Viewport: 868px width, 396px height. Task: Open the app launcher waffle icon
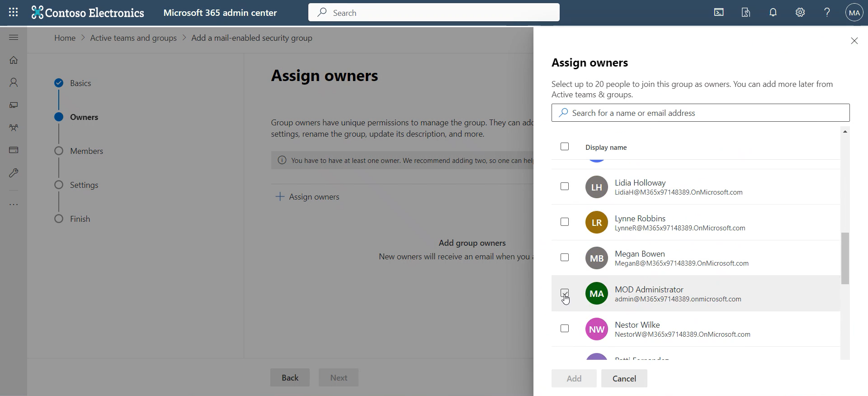coord(14,12)
